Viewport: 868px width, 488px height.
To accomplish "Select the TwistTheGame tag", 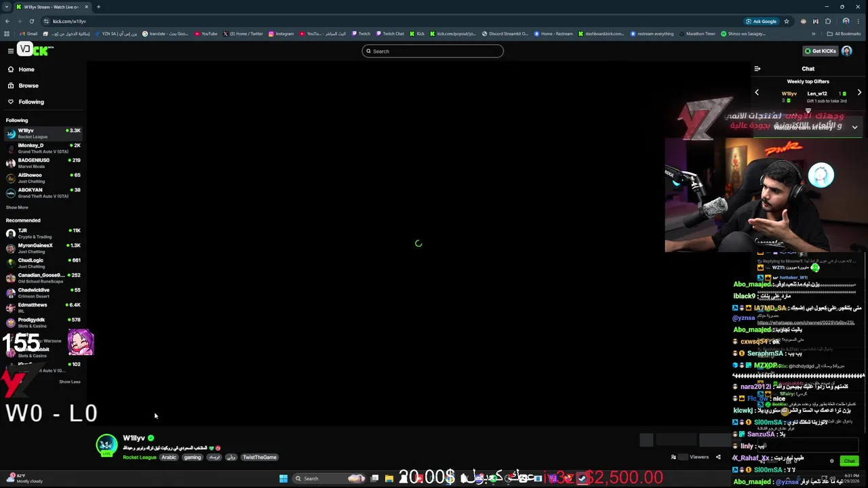I will click(x=259, y=457).
